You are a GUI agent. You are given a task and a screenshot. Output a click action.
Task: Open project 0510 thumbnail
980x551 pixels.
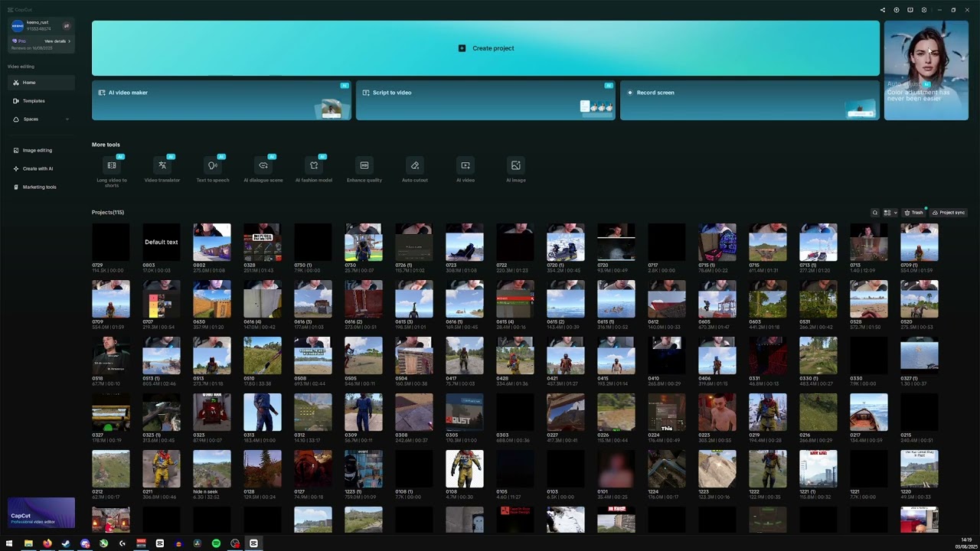pos(263,356)
